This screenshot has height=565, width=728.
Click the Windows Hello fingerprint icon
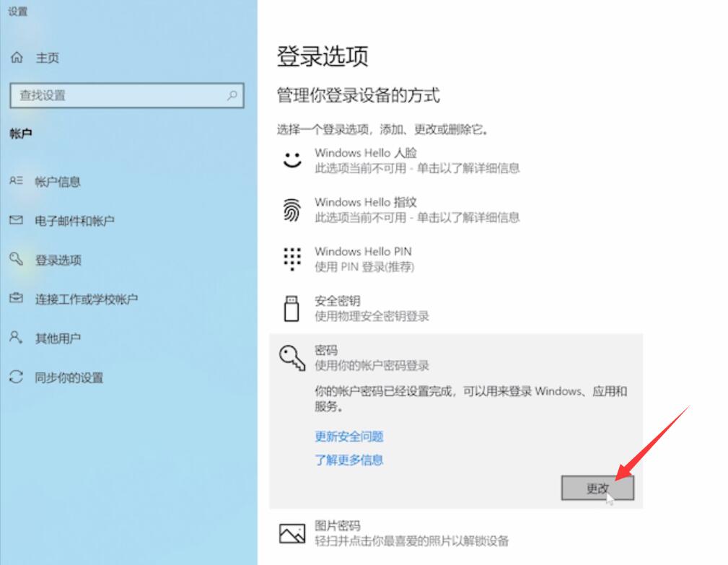click(x=292, y=210)
